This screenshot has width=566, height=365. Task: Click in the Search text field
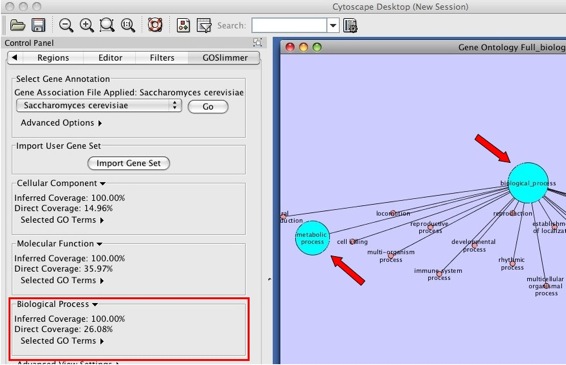289,26
